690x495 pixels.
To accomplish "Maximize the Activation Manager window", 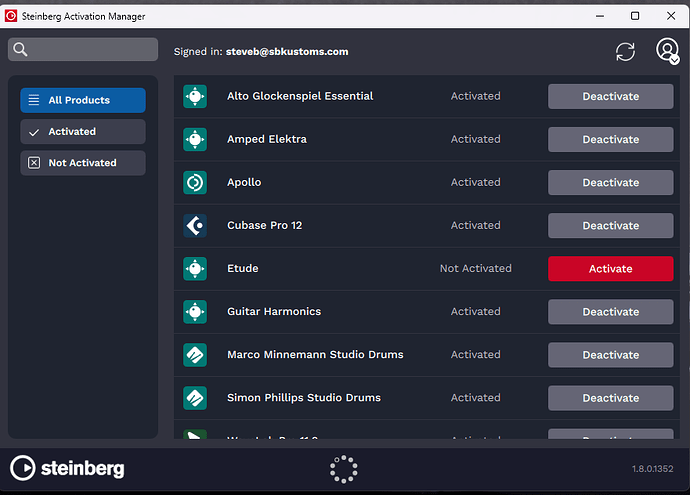I will click(635, 16).
